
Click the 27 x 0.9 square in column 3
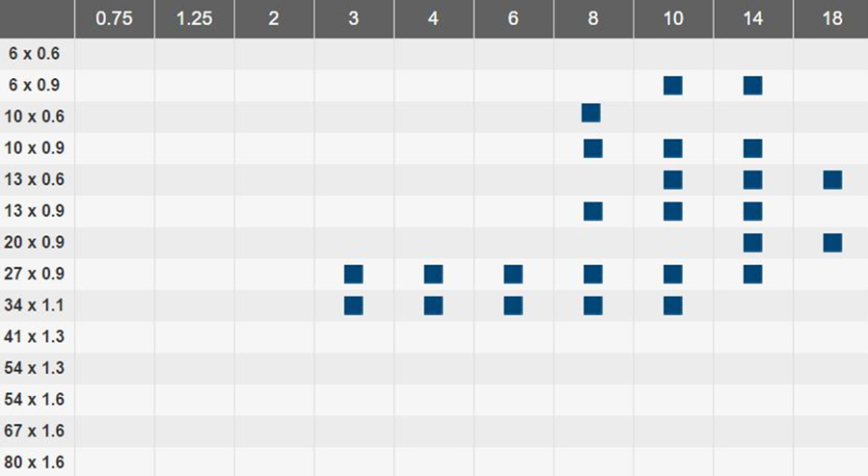[x=353, y=275]
